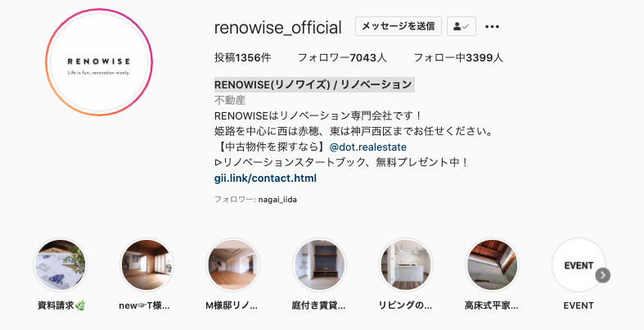
Task: Open the @dot.realestate mention link
Action: pos(368,147)
